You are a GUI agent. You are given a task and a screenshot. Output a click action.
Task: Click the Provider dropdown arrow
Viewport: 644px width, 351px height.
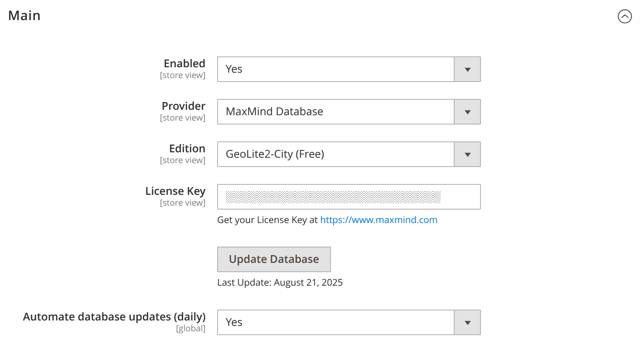click(467, 112)
